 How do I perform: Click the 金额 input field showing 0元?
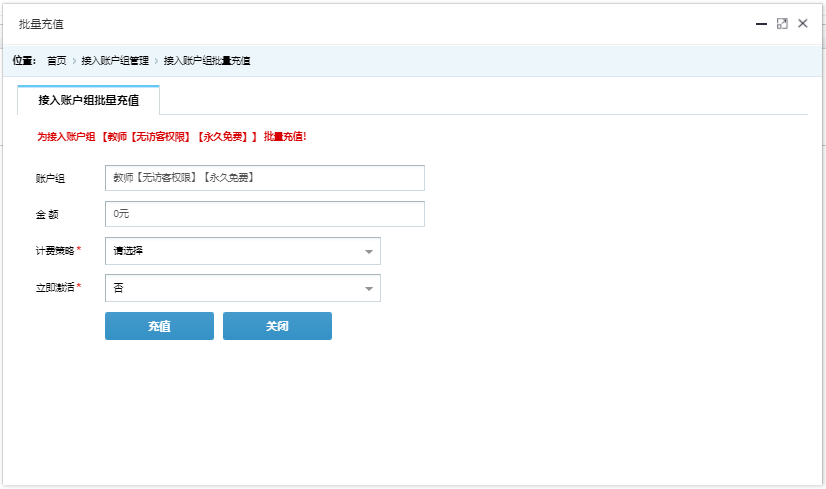point(265,214)
